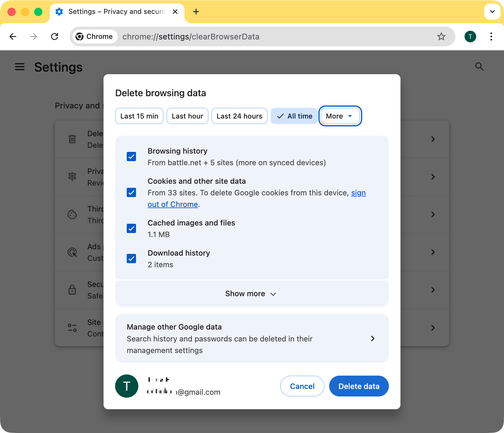Disable the Download history checkbox
Image resolution: width=504 pixels, height=433 pixels.
[x=131, y=258]
